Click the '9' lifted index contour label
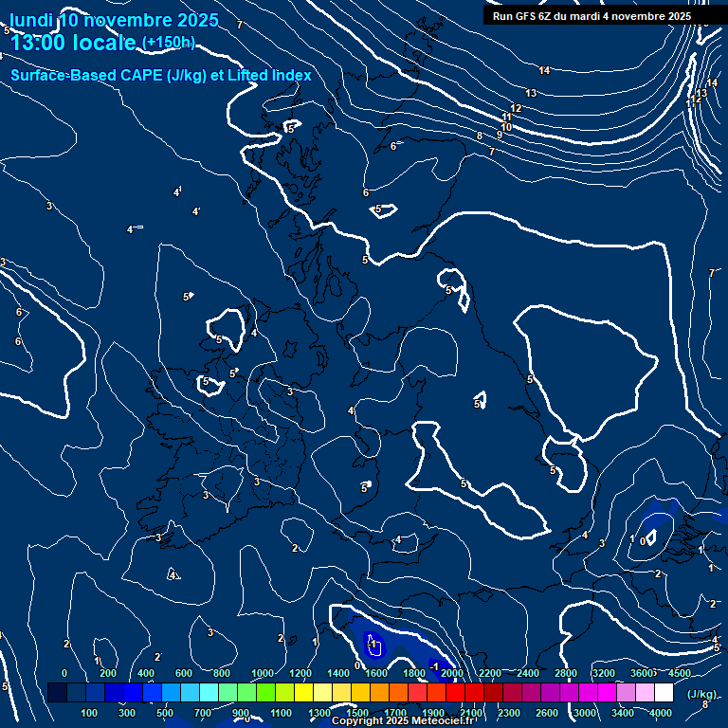Screen dimensions: 728x728 [x=500, y=135]
